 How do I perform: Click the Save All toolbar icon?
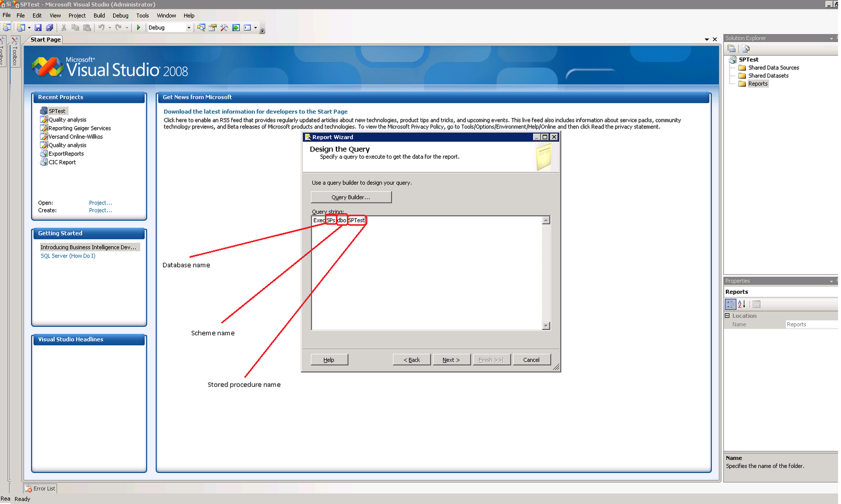point(49,28)
